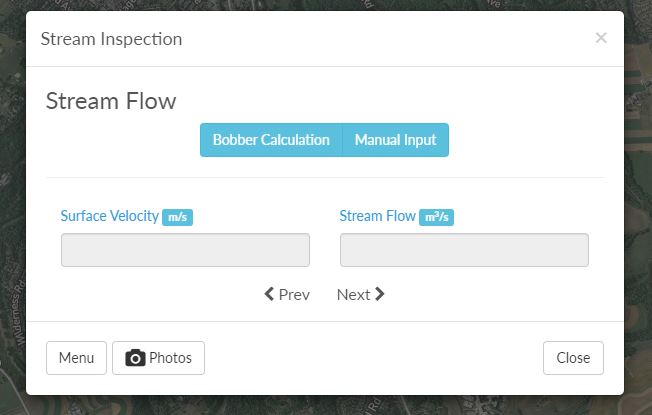Focus the Surface Velocity input field

click(x=185, y=250)
